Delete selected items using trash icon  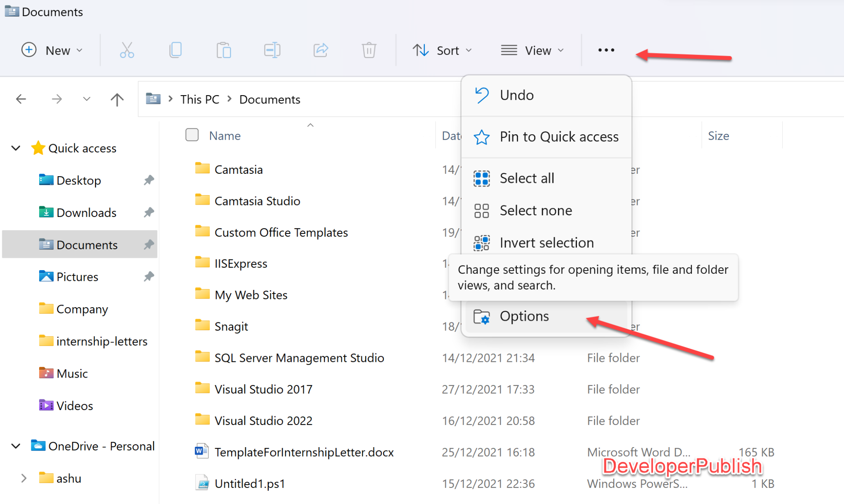[x=369, y=50]
